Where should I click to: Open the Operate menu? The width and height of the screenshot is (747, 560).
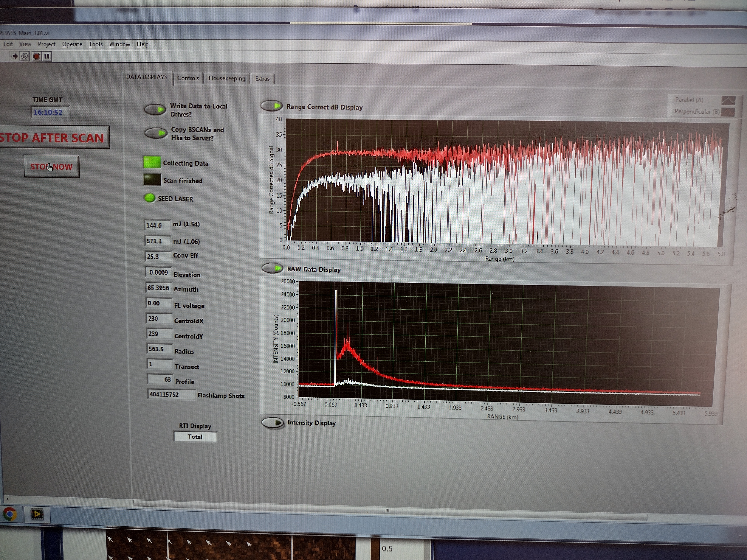point(72,44)
